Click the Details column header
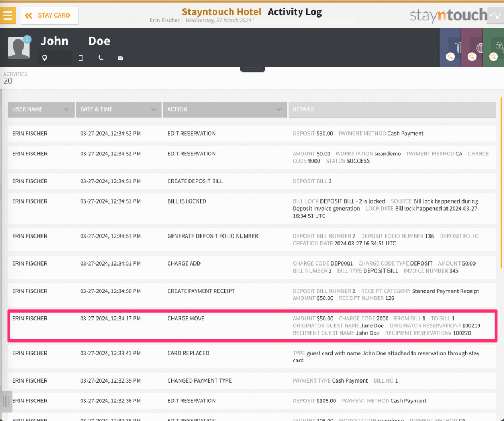The height and width of the screenshot is (421, 504). click(392, 109)
